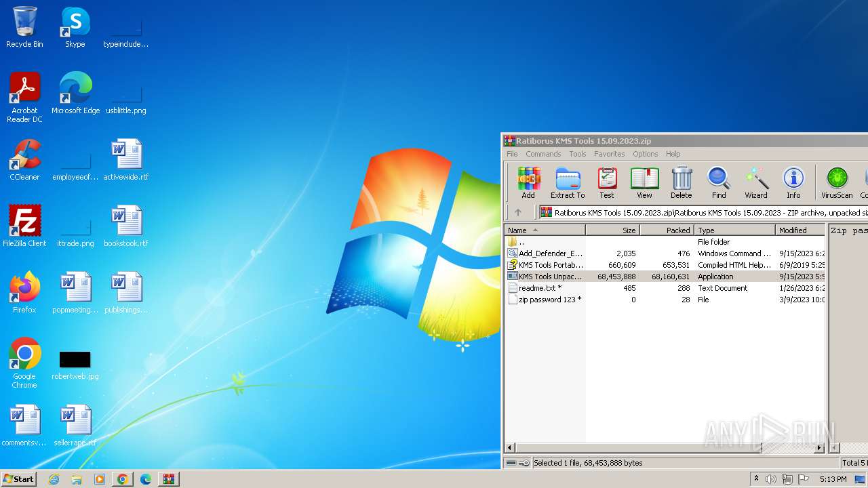Open Windows Explorer folder from taskbar
The width and height of the screenshot is (868, 488).
click(77, 479)
